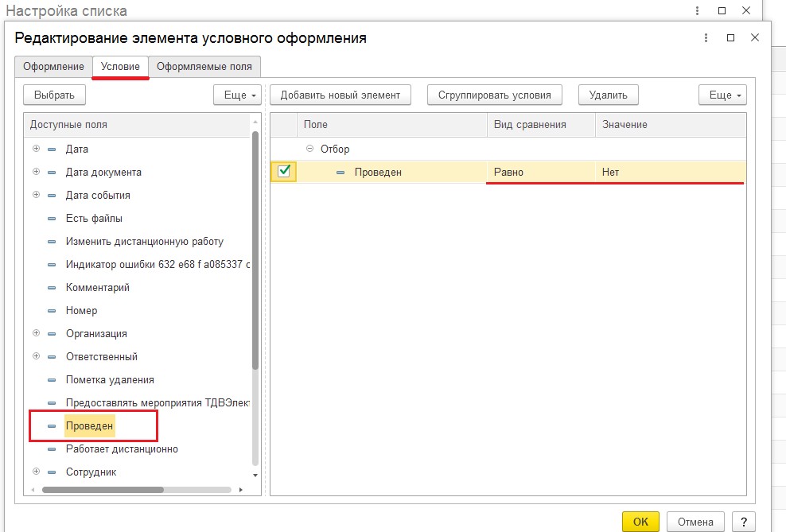Click the field icon beside Пометка удаления
786x532 pixels.
click(x=53, y=380)
